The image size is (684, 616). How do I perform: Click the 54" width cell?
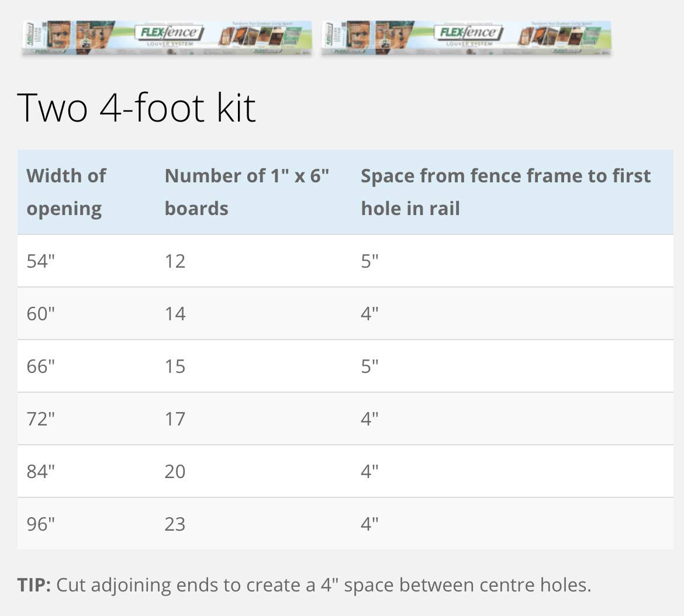click(x=41, y=261)
